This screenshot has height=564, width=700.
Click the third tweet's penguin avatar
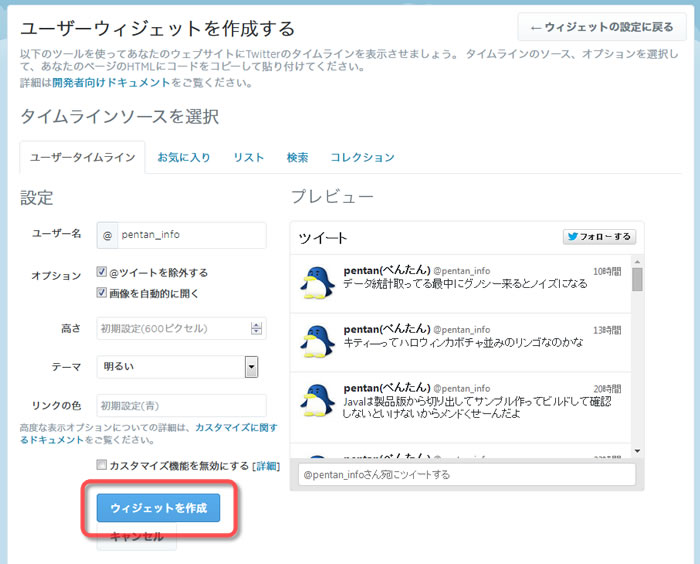pyautogui.click(x=317, y=400)
